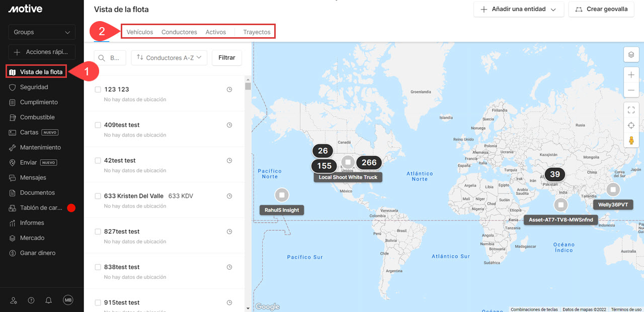This screenshot has width=644, height=312.
Task: Switch to the Vehículos tab
Action: tap(140, 32)
